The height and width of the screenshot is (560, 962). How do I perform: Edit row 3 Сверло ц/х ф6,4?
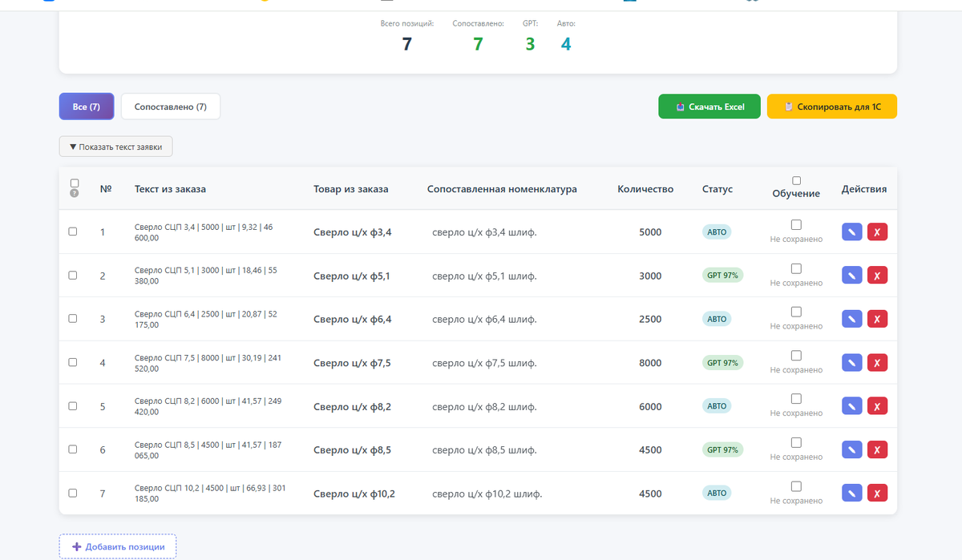point(852,319)
